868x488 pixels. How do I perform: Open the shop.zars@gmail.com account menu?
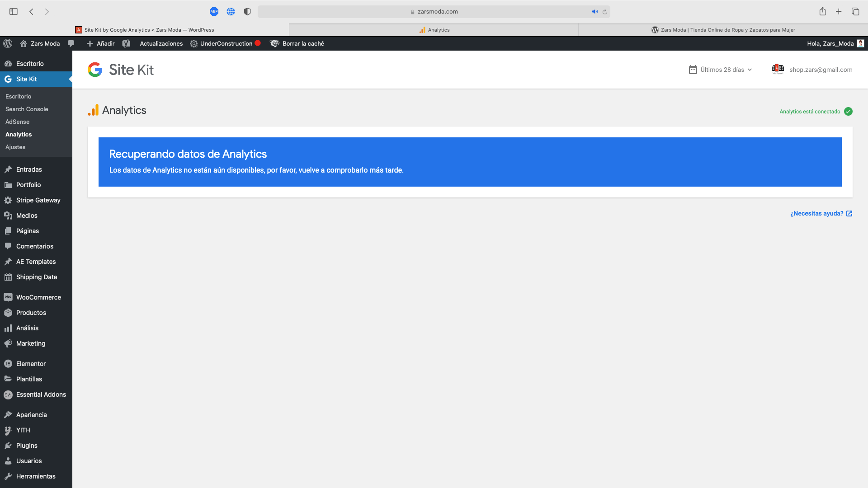812,70
